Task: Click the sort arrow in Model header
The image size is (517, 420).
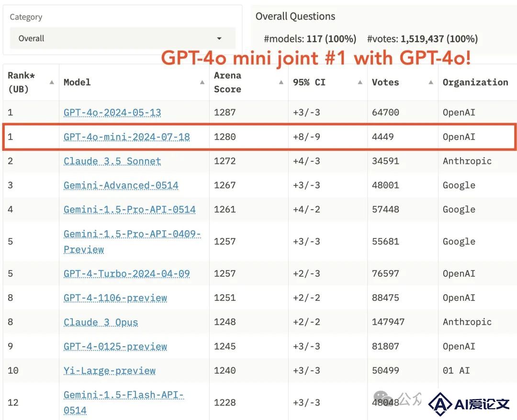Action: [202, 82]
